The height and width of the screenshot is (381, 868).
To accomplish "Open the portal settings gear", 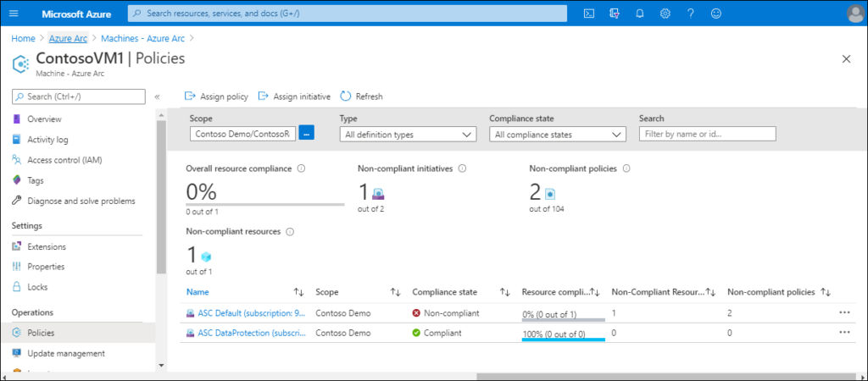I will (665, 14).
